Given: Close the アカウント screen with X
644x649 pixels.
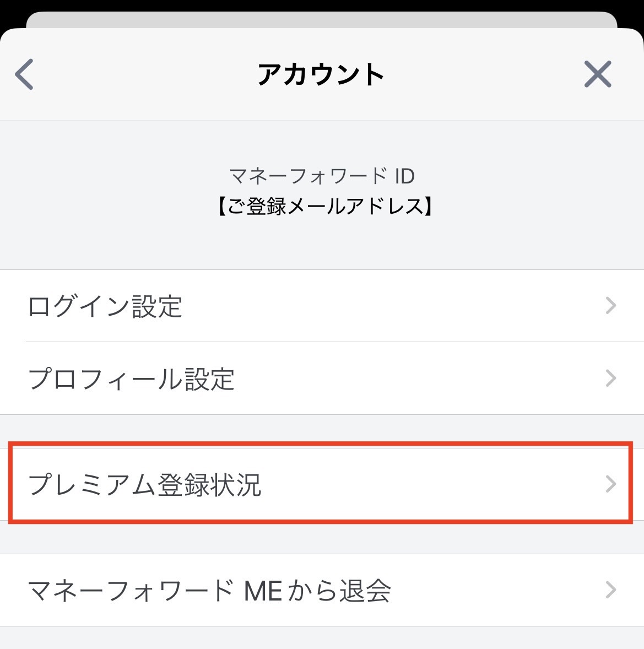Looking at the screenshot, I should click(597, 74).
